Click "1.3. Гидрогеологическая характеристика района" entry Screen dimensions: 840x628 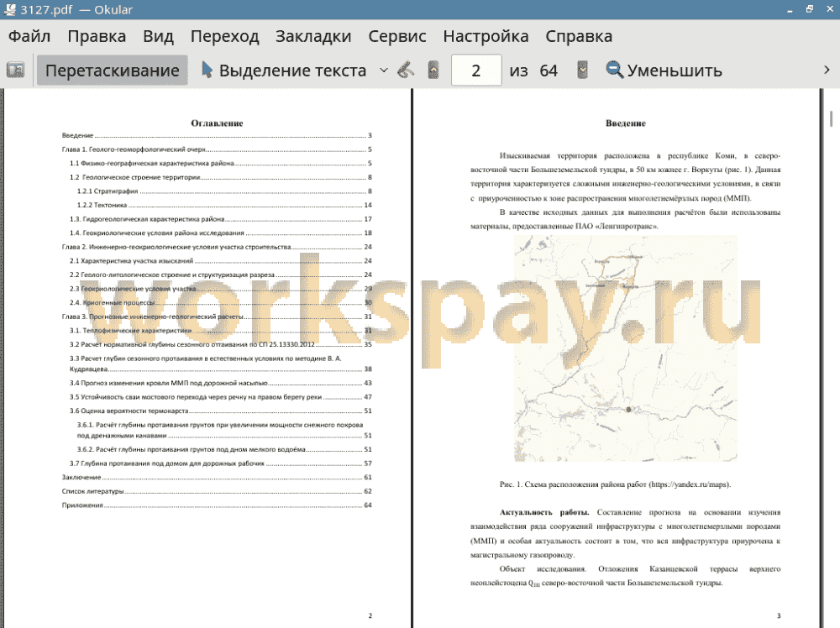pyautogui.click(x=221, y=219)
